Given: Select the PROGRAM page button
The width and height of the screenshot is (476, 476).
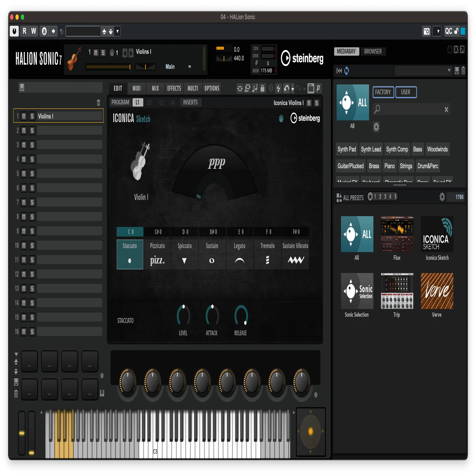Looking at the screenshot, I should (120, 102).
